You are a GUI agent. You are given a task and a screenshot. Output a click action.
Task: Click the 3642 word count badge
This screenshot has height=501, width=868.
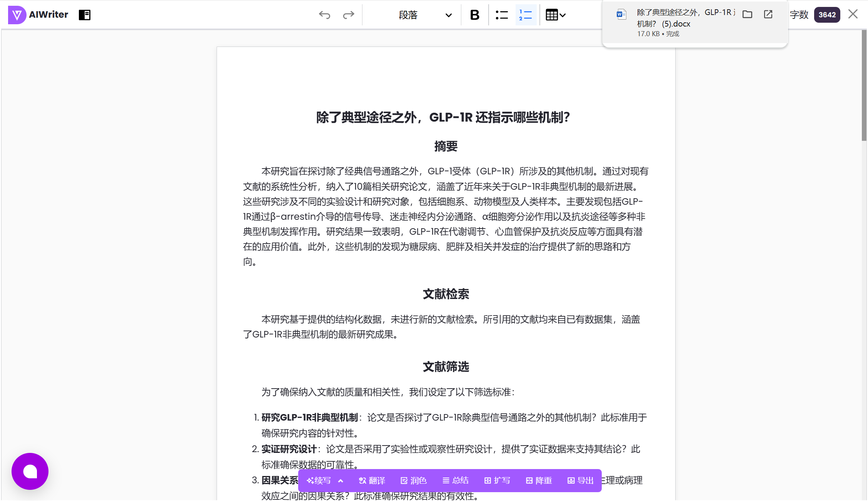tap(827, 15)
